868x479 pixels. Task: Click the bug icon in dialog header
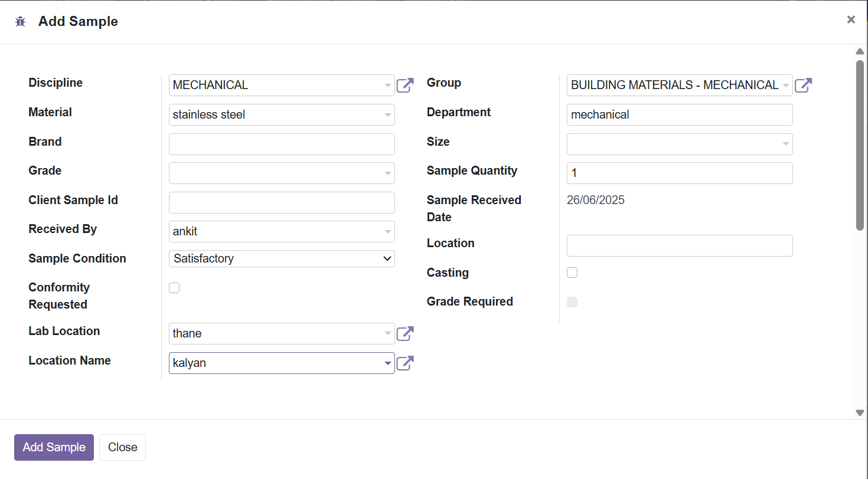21,22
